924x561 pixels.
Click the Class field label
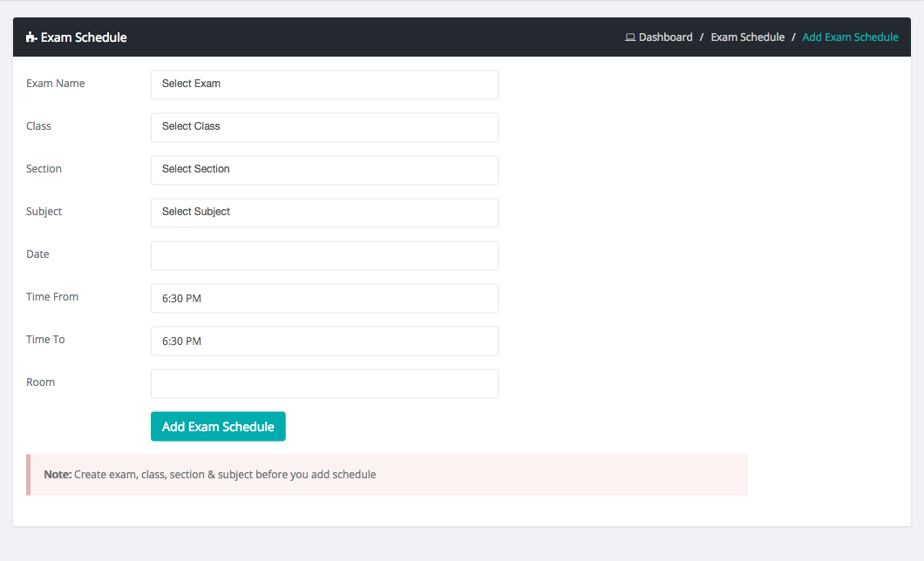(x=38, y=126)
